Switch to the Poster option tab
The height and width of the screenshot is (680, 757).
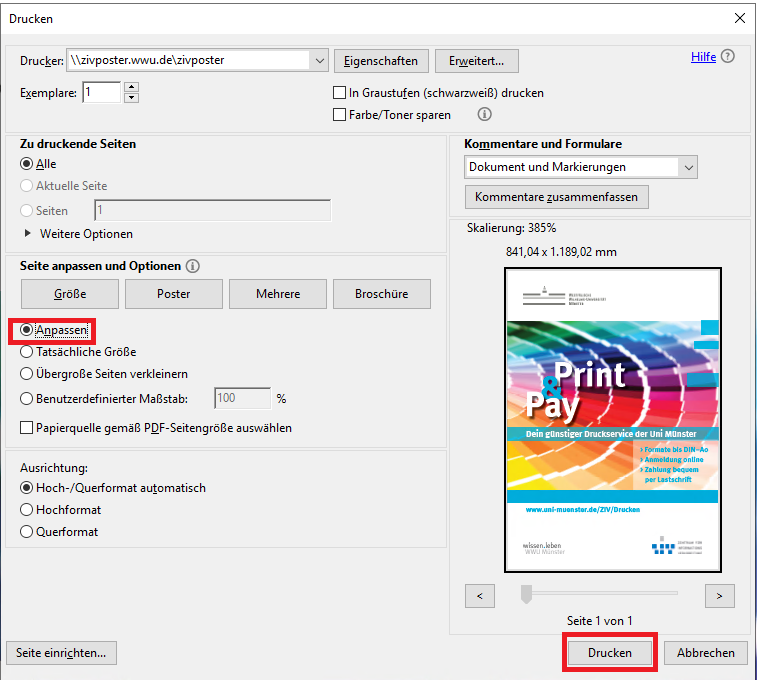point(174,293)
